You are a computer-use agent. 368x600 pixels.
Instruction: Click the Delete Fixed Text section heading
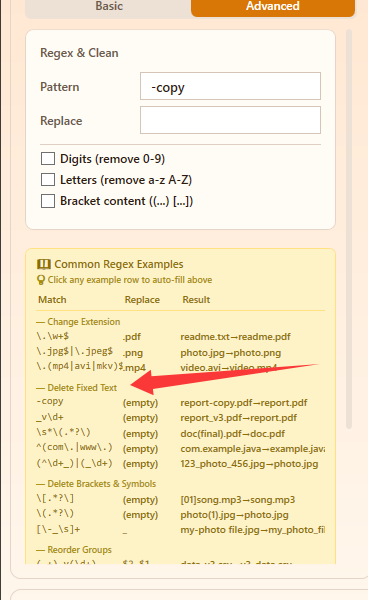(77, 388)
